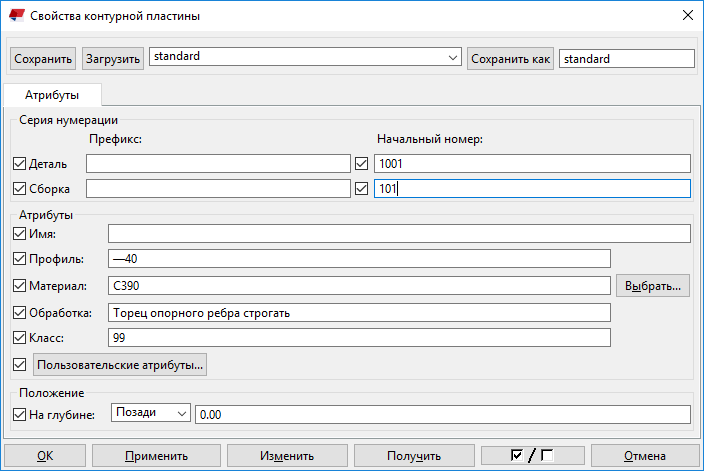Image resolution: width=704 pixels, height=471 pixels.
Task: Click the Обработка input field
Action: pos(359,312)
